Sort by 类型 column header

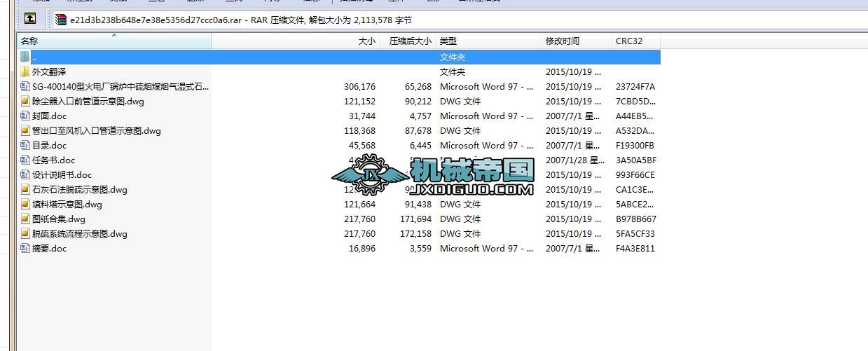488,41
